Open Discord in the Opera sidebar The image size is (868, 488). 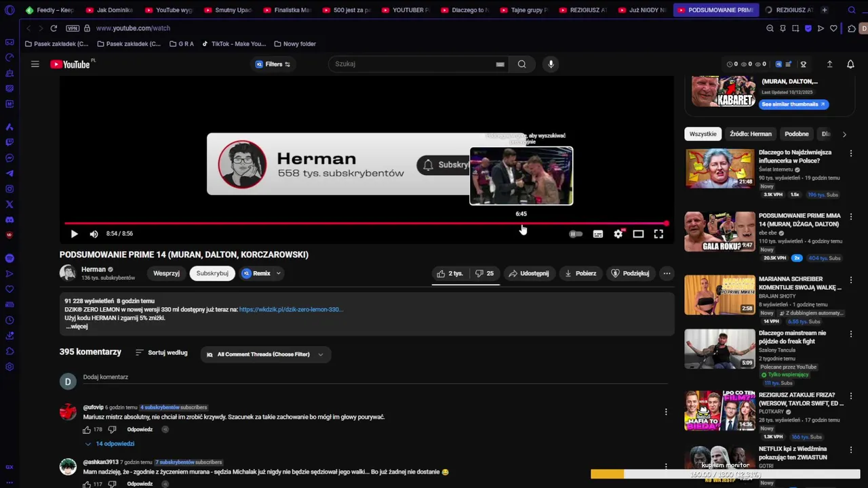pyautogui.click(x=9, y=220)
